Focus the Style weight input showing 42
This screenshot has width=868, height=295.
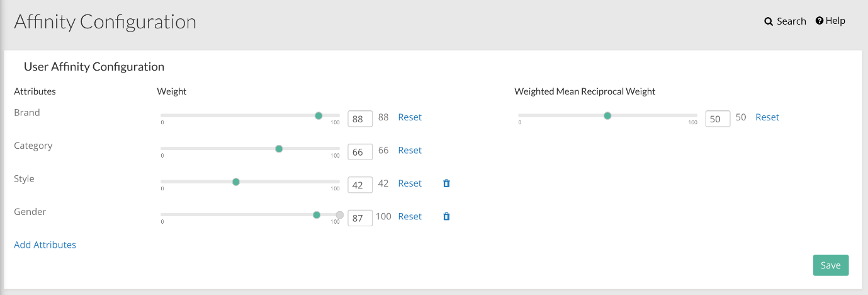[360, 185]
